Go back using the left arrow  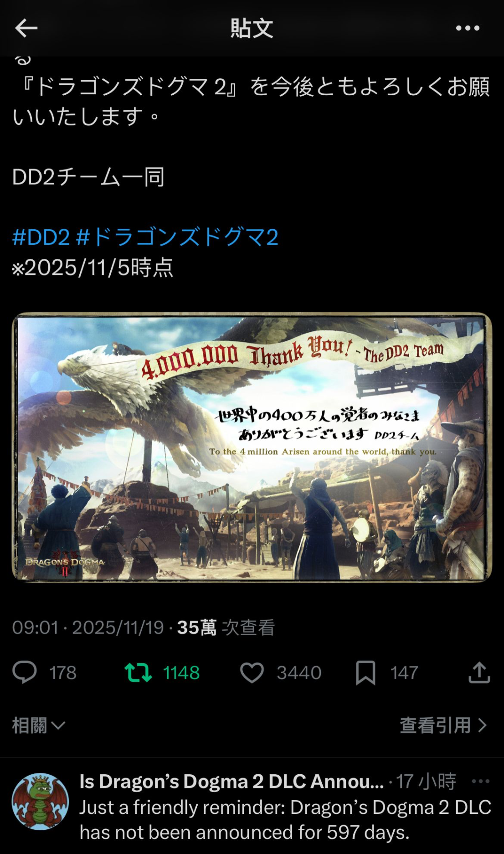(x=26, y=28)
